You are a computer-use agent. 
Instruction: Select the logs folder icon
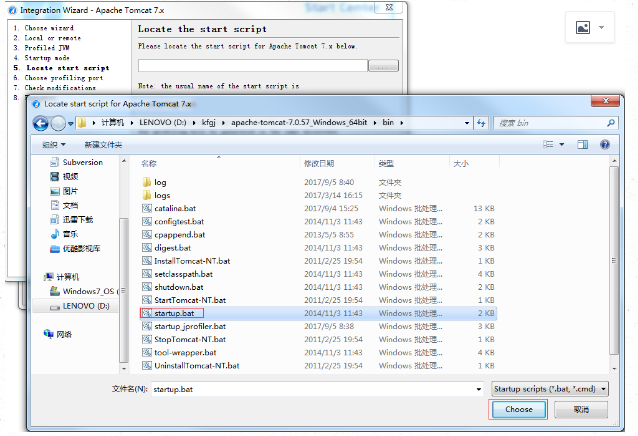pos(146,195)
